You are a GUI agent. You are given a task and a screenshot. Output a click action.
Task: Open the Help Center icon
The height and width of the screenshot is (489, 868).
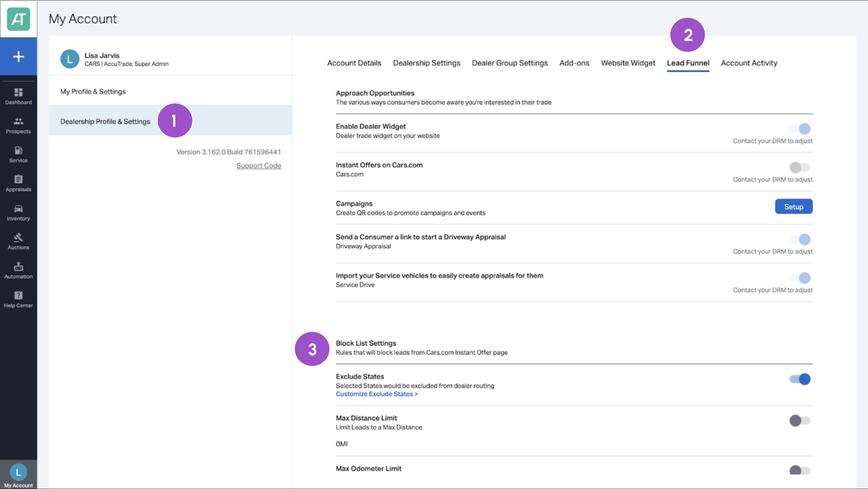(x=18, y=300)
